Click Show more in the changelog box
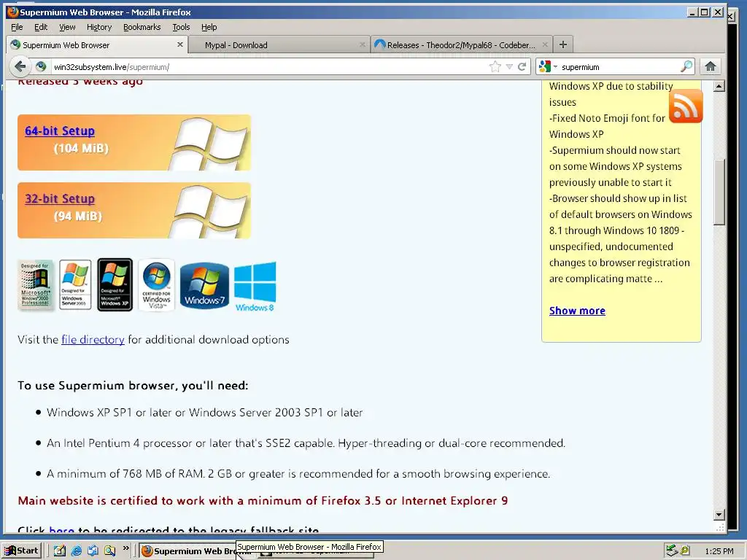747x560 pixels. pyautogui.click(x=577, y=311)
